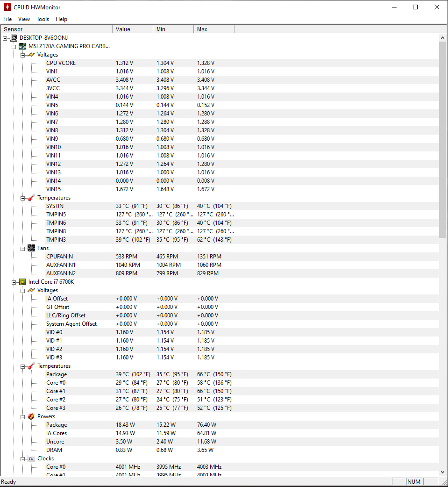Select the System Agent Offset row
Viewport: 448px width, 487px height.
pos(242,323)
